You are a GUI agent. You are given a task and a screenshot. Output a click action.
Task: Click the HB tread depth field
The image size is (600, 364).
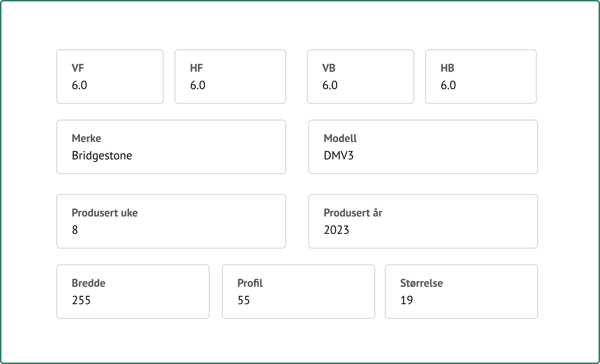point(480,76)
